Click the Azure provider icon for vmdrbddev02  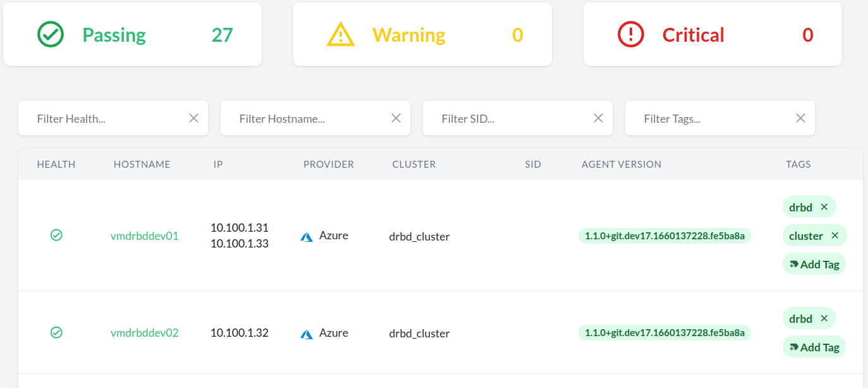[307, 334]
